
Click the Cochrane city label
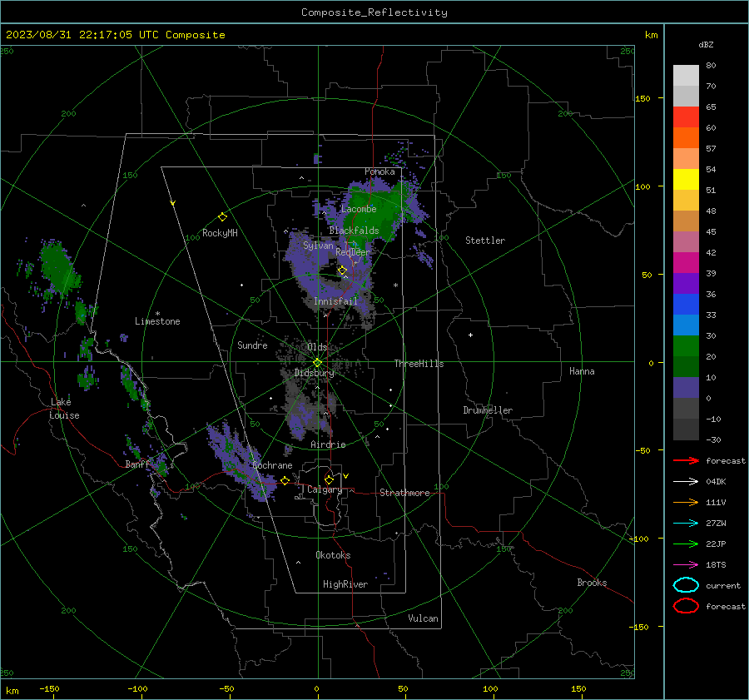pyautogui.click(x=272, y=465)
